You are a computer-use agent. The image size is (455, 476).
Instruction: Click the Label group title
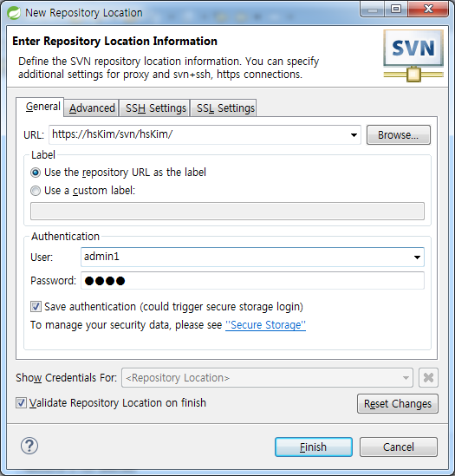tap(43, 155)
